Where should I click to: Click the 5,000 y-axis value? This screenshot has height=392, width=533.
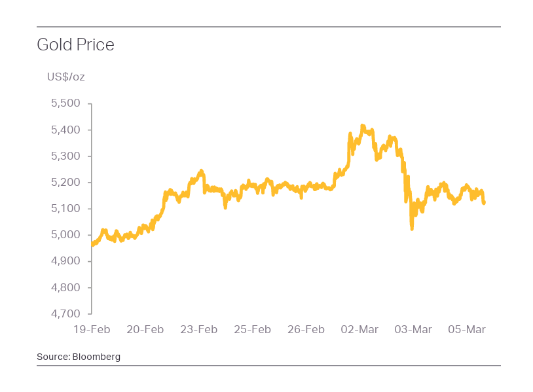coord(65,234)
